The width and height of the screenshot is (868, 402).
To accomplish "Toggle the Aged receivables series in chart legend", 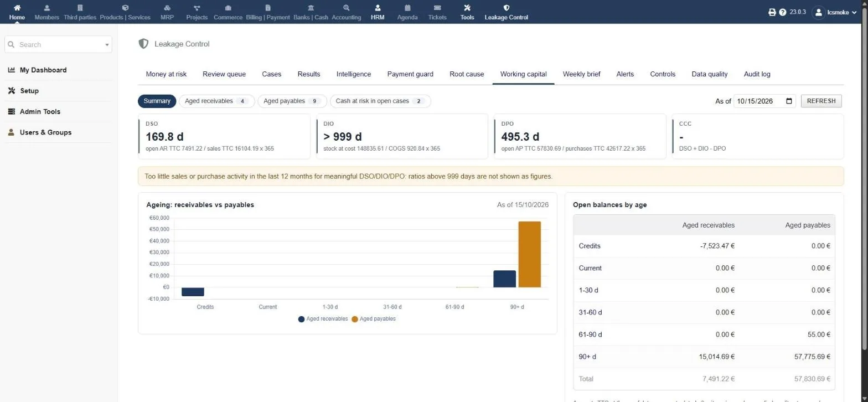I will pyautogui.click(x=323, y=319).
